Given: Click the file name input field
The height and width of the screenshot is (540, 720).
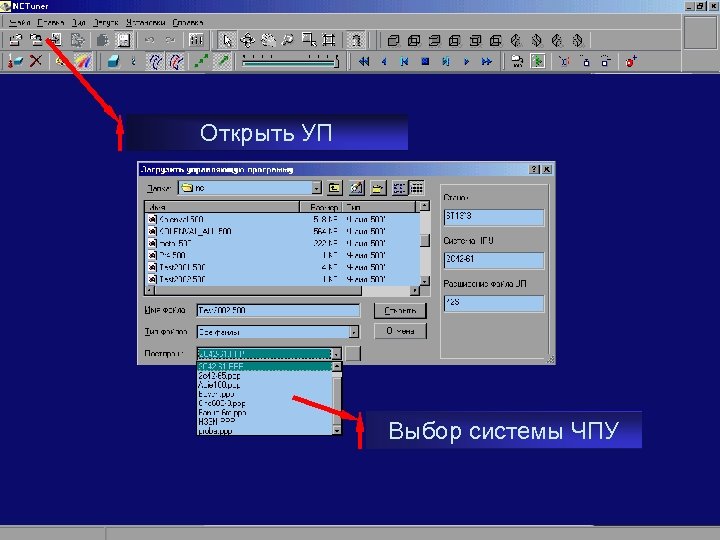Looking at the screenshot, I should coord(278,310).
